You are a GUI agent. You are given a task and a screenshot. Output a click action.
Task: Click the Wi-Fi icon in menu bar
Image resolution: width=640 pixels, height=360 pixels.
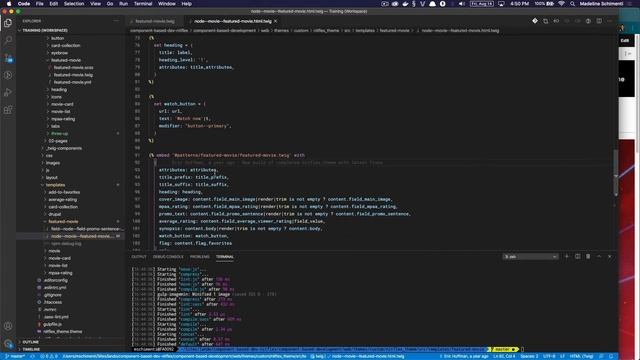click(x=562, y=4)
